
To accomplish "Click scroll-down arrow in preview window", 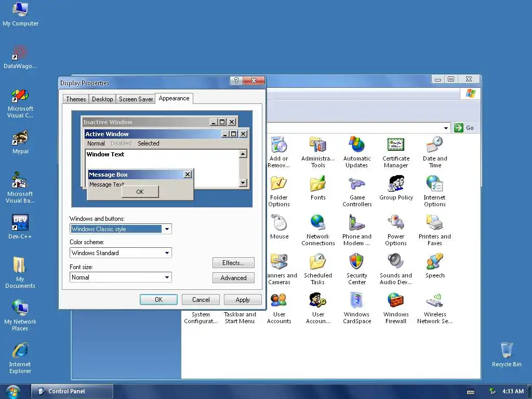I will (x=243, y=183).
